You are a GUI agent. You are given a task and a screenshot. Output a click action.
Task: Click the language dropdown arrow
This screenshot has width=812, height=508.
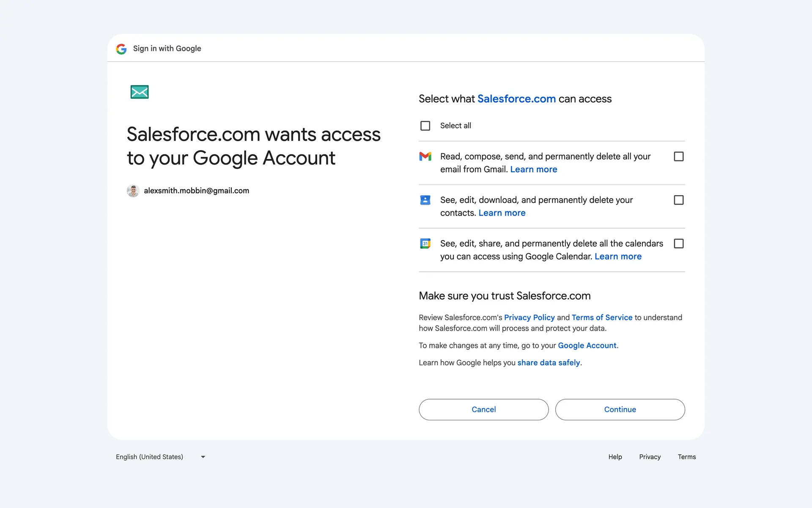click(x=203, y=457)
